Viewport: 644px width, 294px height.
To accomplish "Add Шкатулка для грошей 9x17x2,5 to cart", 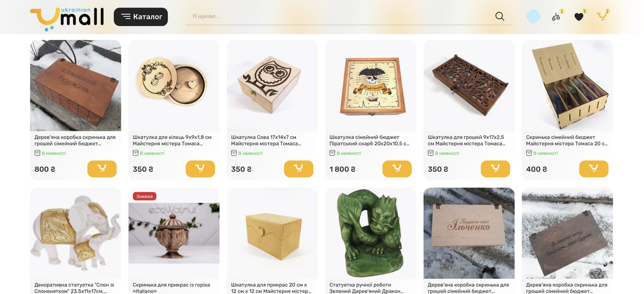I will (496, 169).
